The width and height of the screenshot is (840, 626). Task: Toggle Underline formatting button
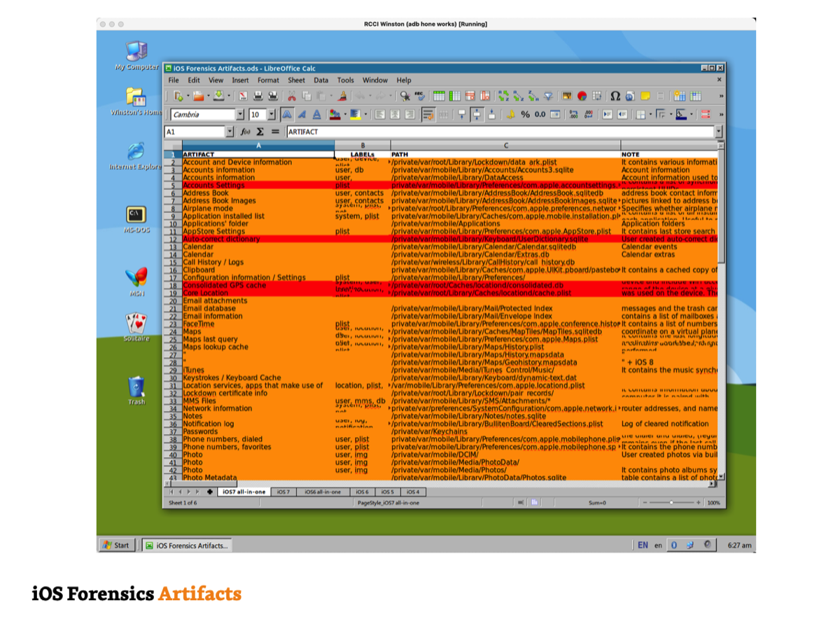coord(316,115)
